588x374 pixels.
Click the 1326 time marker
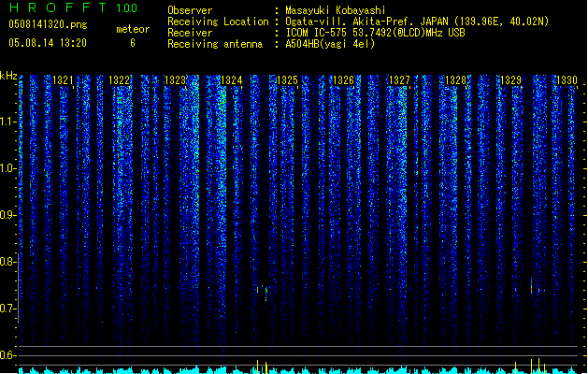(343, 80)
